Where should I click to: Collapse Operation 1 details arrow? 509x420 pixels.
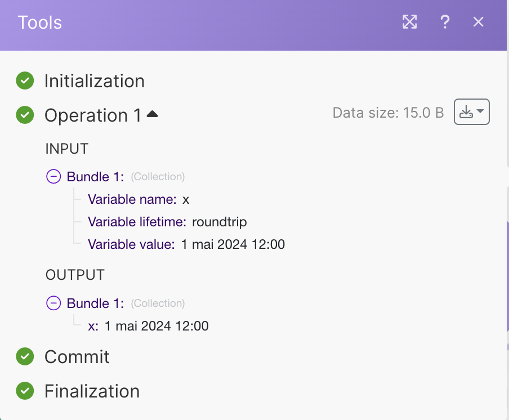point(152,114)
